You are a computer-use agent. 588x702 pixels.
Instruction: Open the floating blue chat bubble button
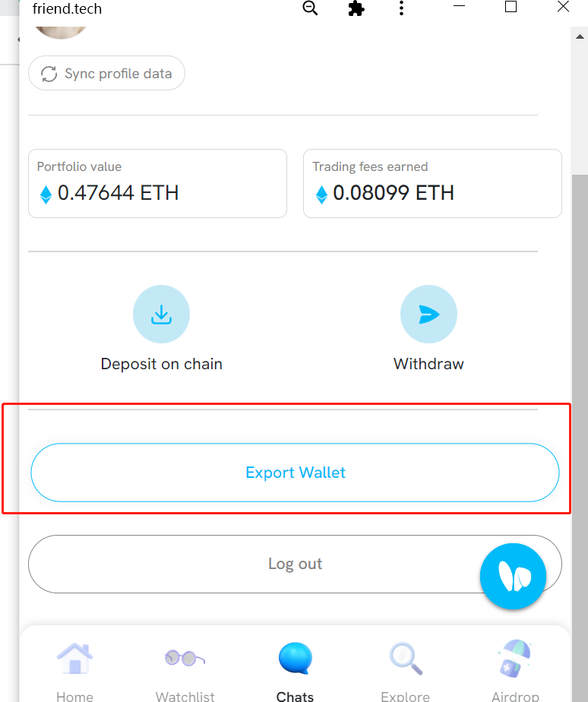[x=513, y=576]
